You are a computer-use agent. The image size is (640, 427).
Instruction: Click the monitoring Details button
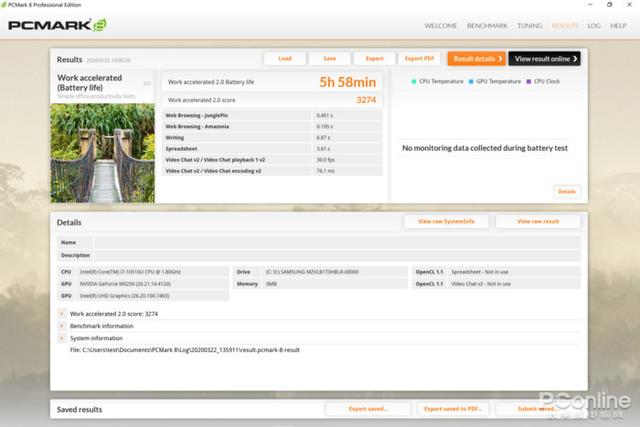click(567, 192)
